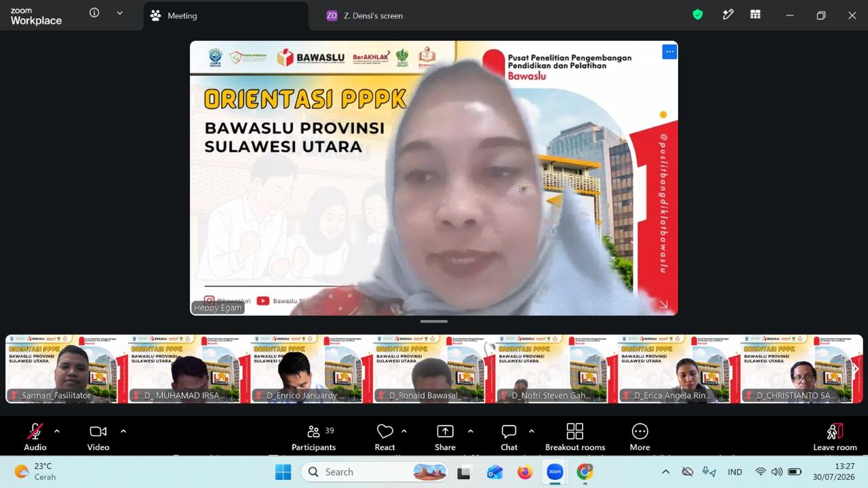Viewport: 868px width, 488px height.
Task: Click the Zoom taskbar icon
Action: click(555, 472)
